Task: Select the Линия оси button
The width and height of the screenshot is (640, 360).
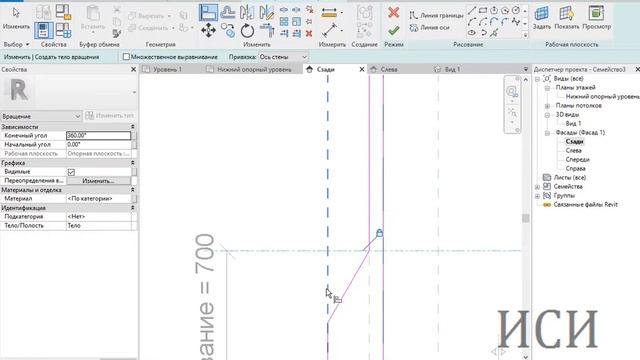Action: (430, 28)
